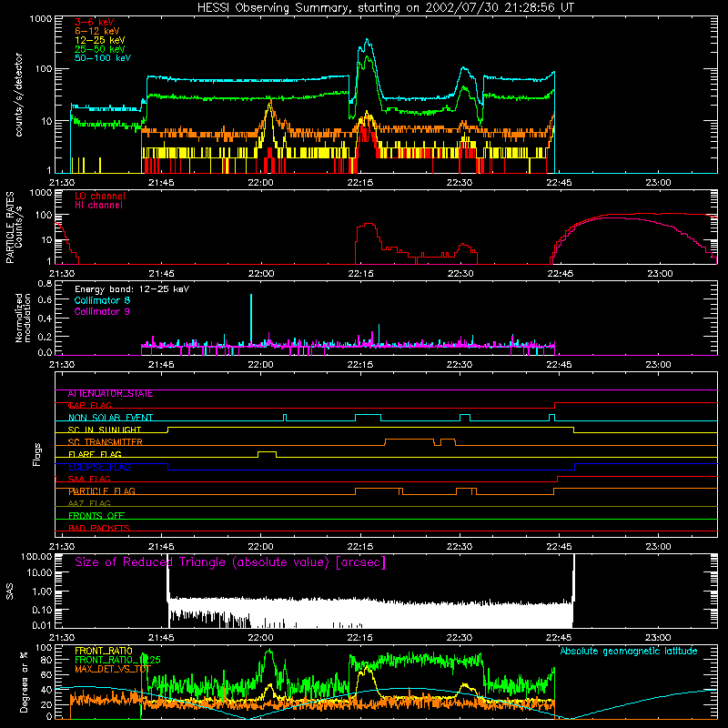Click "Absolute geomagnetic latitude" label

[x=629, y=652]
